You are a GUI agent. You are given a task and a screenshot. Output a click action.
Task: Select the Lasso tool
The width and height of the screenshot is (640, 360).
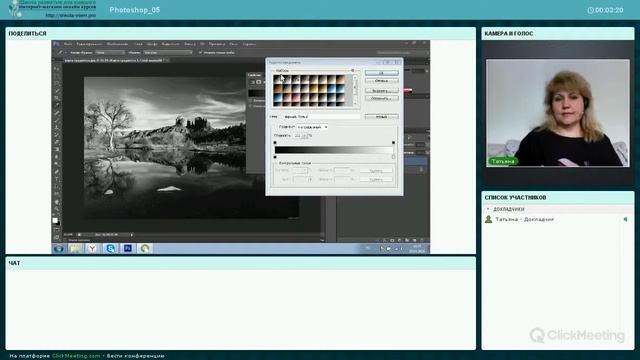(x=57, y=83)
